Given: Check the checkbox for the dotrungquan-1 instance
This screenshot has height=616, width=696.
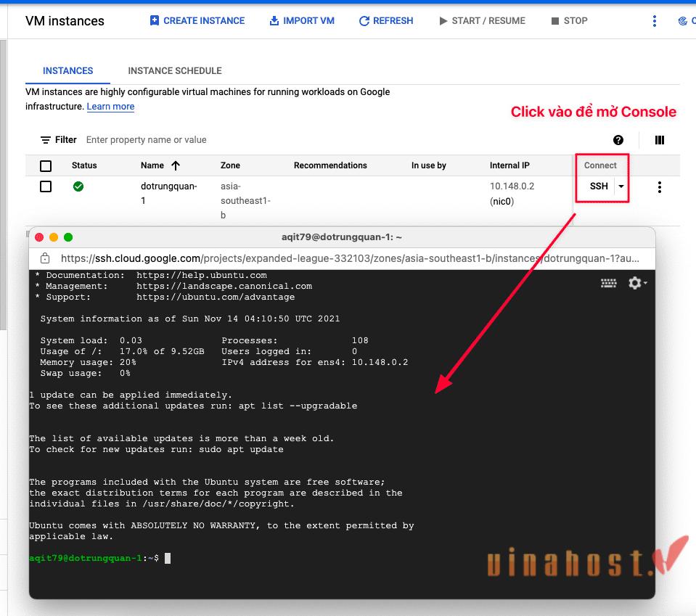Looking at the screenshot, I should click(46, 186).
